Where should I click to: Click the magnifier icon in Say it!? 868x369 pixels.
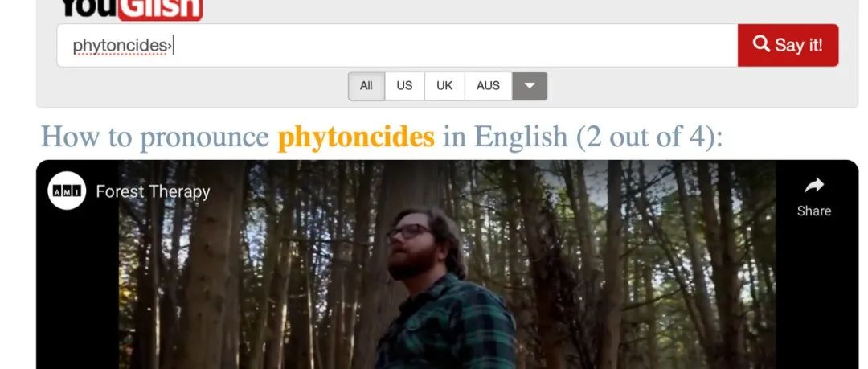tap(762, 43)
